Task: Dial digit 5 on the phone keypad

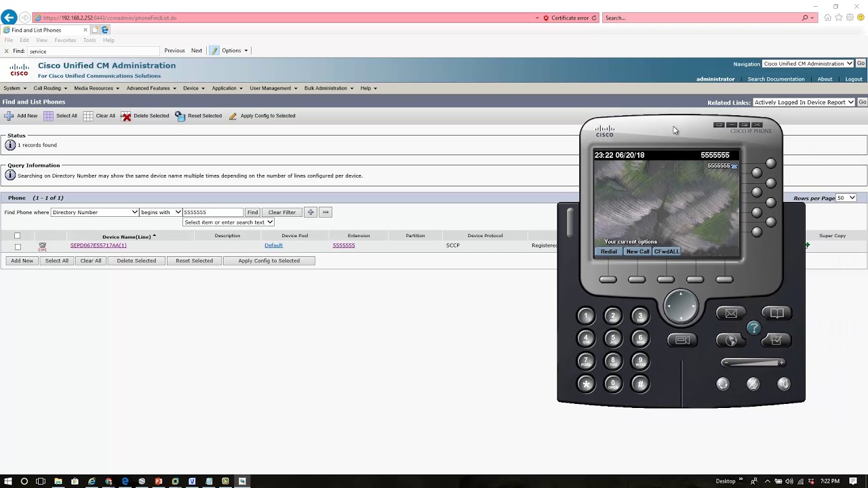Action: [613, 339]
